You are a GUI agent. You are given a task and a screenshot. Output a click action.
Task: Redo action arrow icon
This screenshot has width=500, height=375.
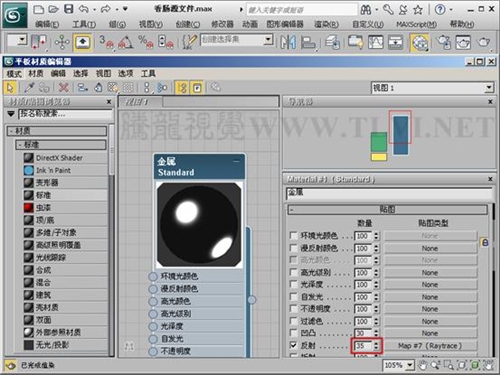click(106, 9)
